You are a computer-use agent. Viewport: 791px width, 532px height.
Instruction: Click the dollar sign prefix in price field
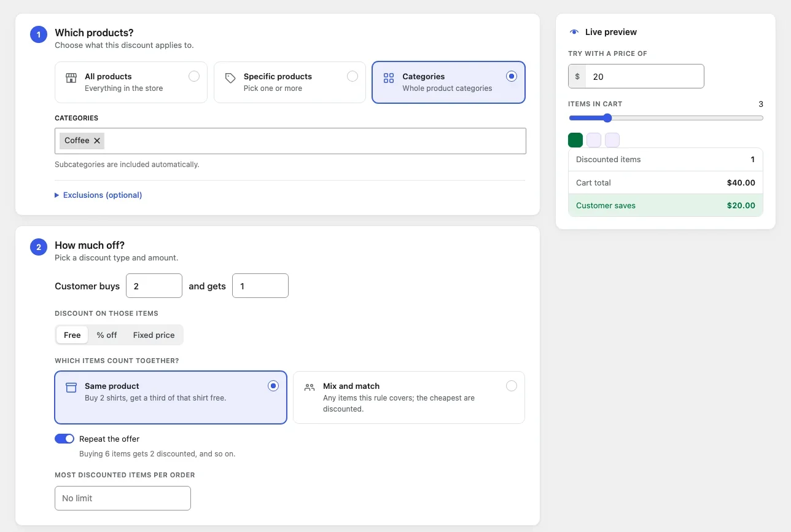pos(577,77)
